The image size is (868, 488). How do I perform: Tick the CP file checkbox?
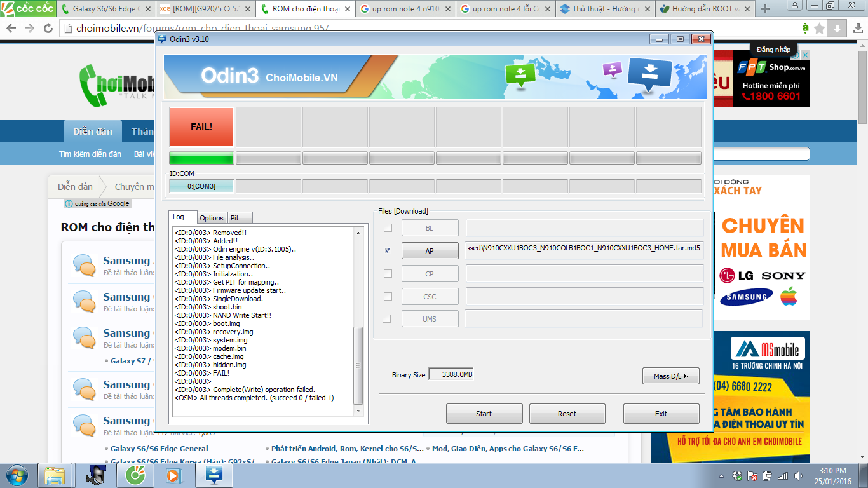point(388,273)
